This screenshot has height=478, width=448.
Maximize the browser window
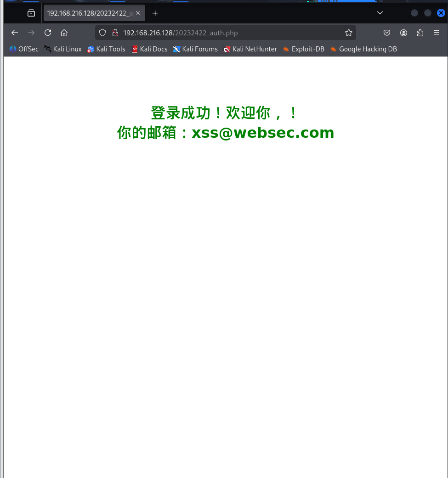pyautogui.click(x=428, y=13)
